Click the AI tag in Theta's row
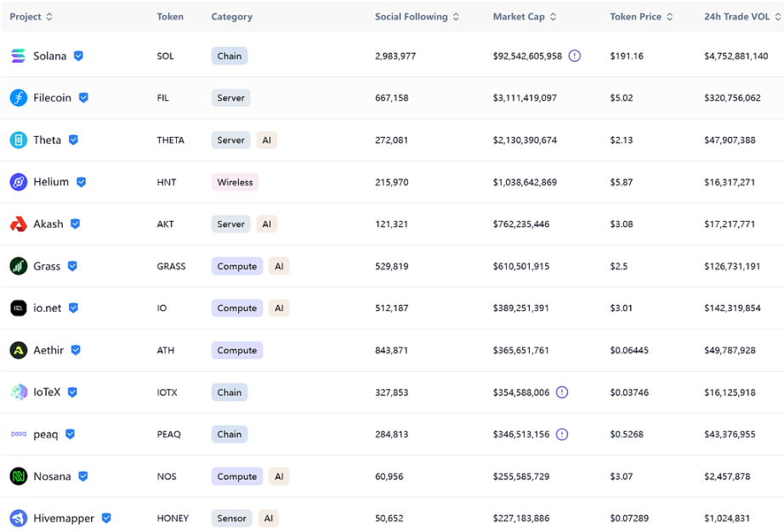 pyautogui.click(x=266, y=140)
